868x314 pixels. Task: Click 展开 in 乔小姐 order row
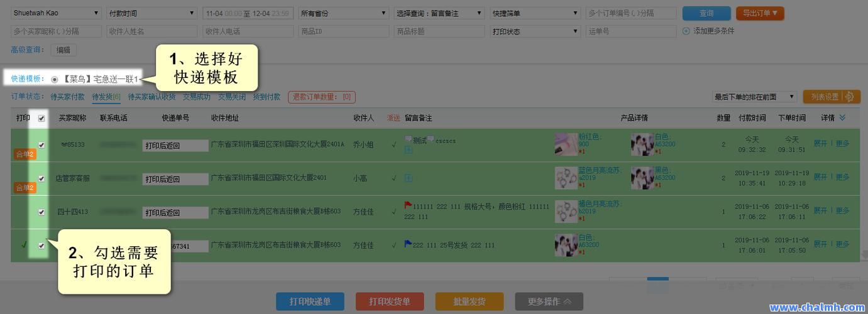[x=820, y=144]
